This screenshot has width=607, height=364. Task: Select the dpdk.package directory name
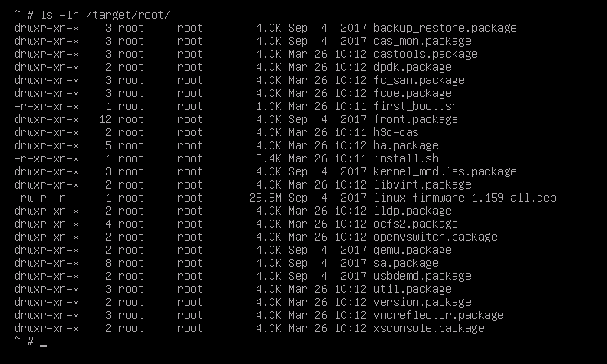coord(413,67)
